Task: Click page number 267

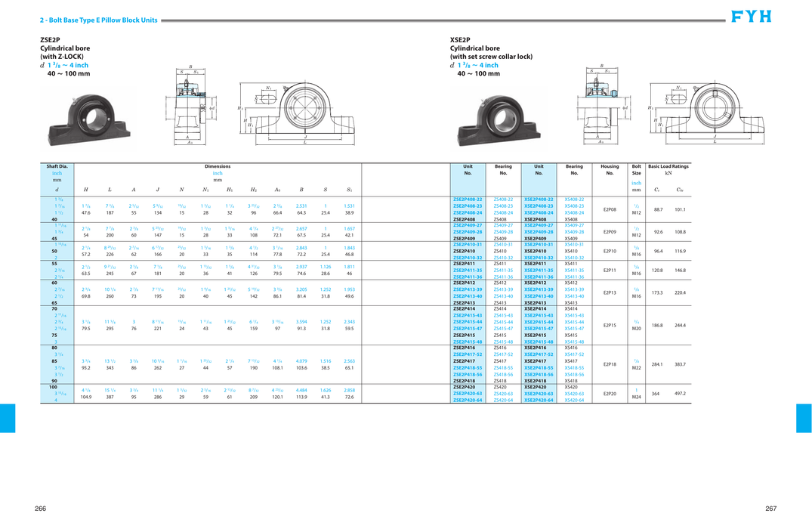Action: pos(771,509)
